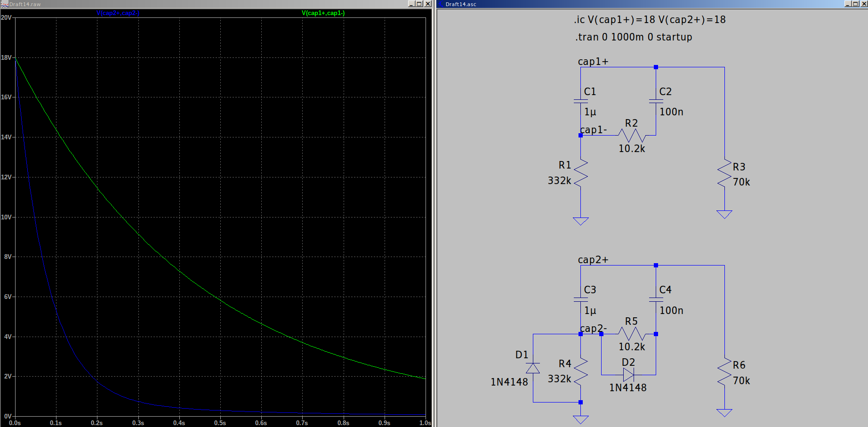Viewport: 868px width, 427px height.
Task: Click the cap2- net label
Action: point(594,329)
